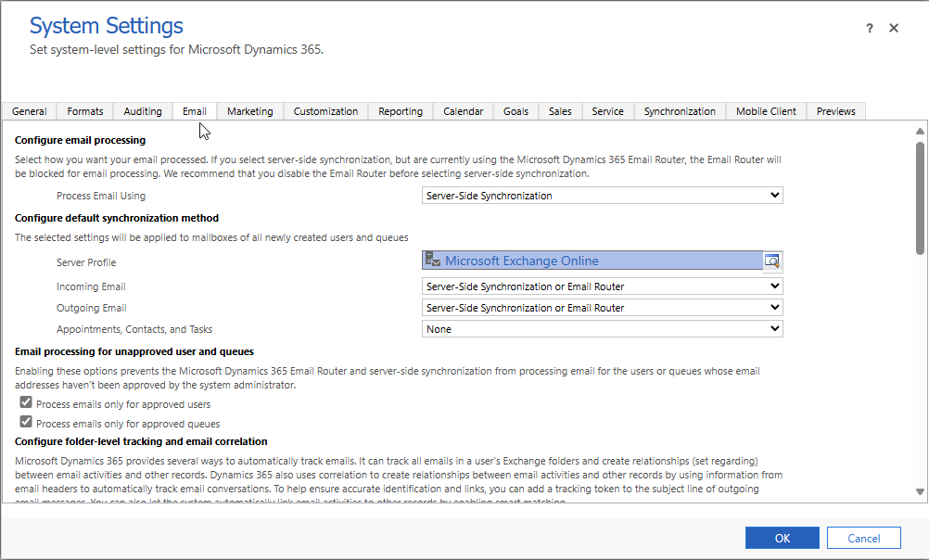
Task: Switch to the General tab
Action: click(29, 111)
